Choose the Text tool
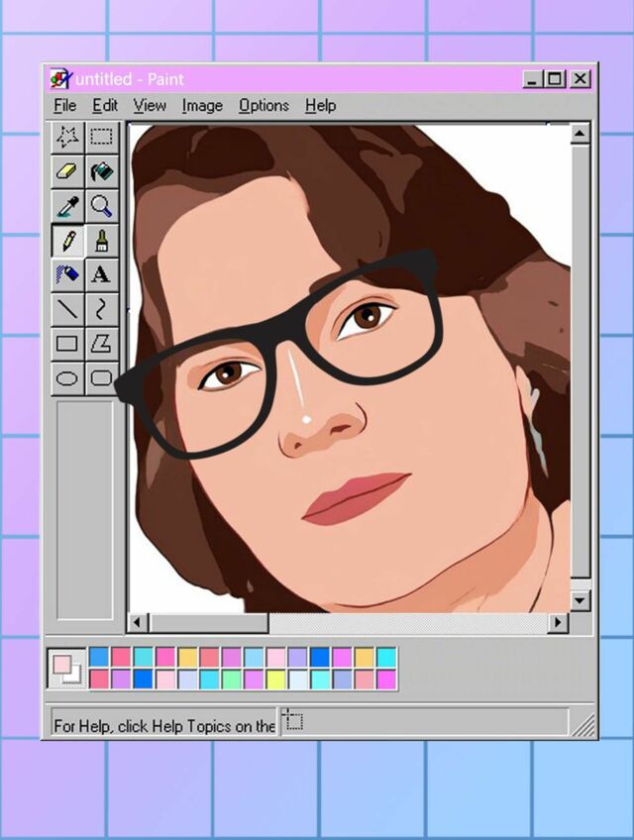This screenshot has width=634, height=840. click(x=101, y=275)
